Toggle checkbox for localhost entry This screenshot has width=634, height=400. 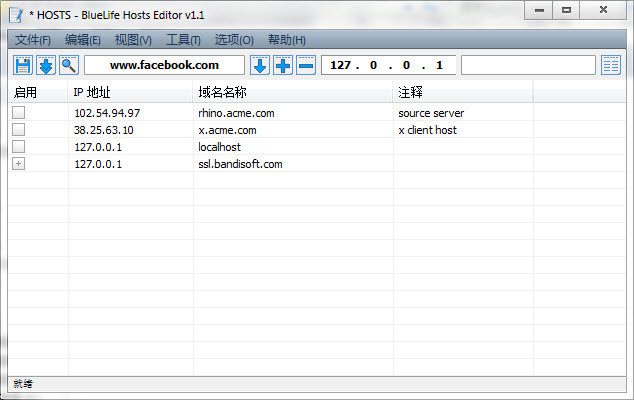[x=19, y=146]
